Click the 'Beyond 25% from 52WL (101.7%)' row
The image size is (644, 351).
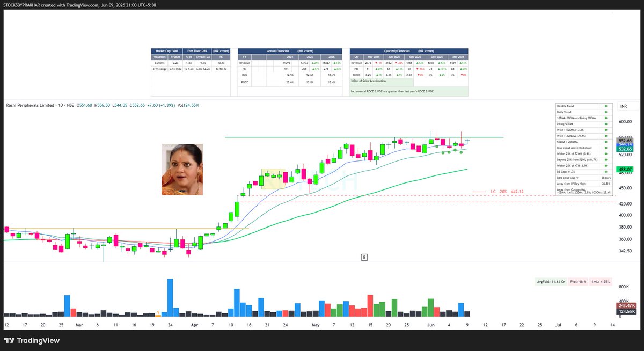pyautogui.click(x=584, y=160)
